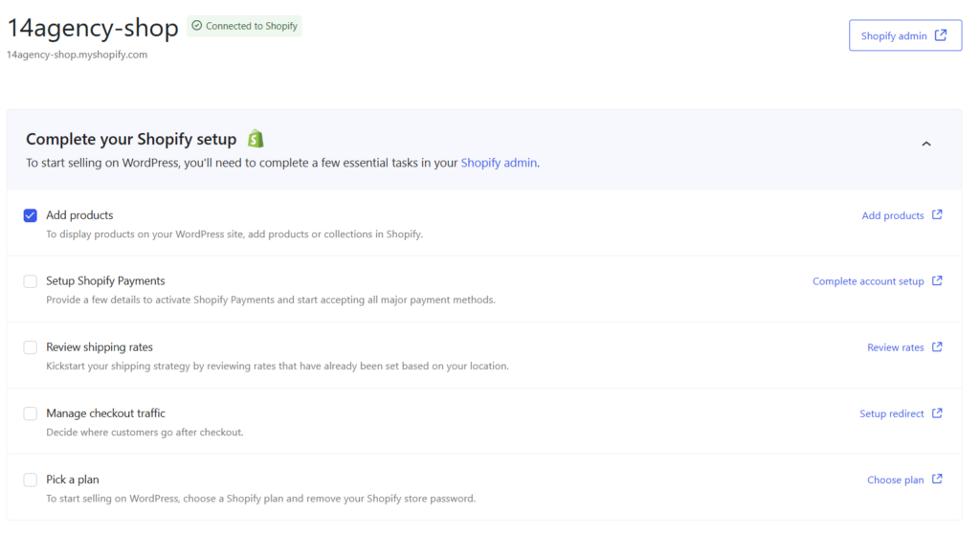Image resolution: width=980 pixels, height=535 pixels.
Task: Click the Shopify bag logo icon
Action: tap(255, 139)
